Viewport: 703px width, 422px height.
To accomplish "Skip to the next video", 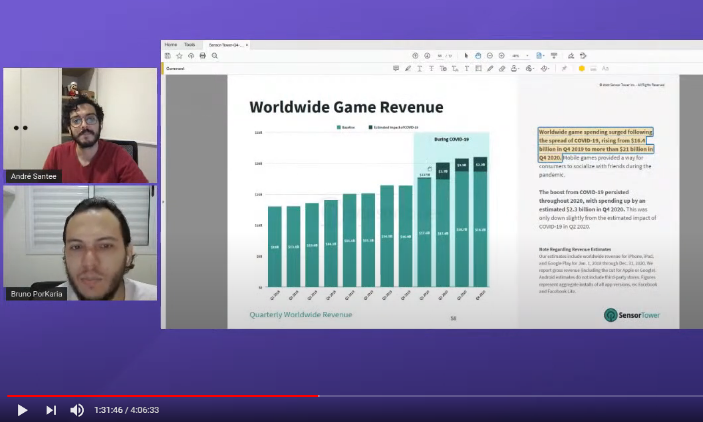I will [51, 410].
